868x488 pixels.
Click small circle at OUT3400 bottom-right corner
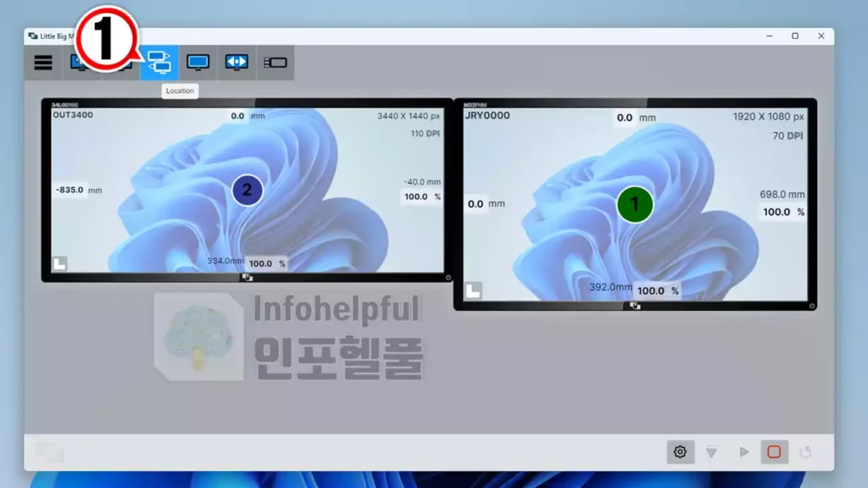coord(448,278)
